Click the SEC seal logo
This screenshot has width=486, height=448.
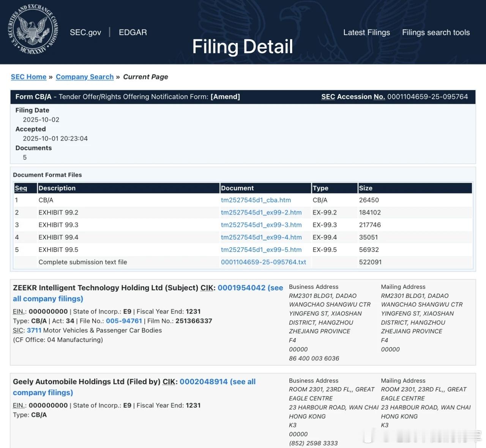33,30
